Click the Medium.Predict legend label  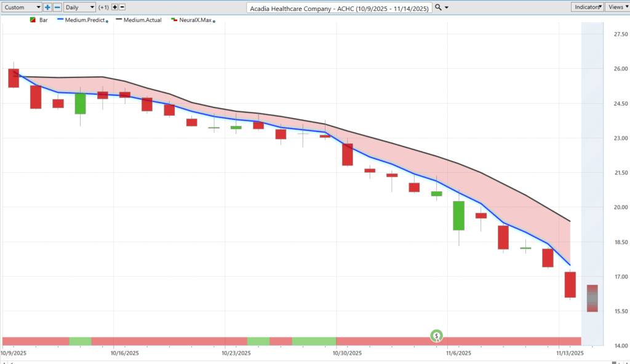coord(83,20)
